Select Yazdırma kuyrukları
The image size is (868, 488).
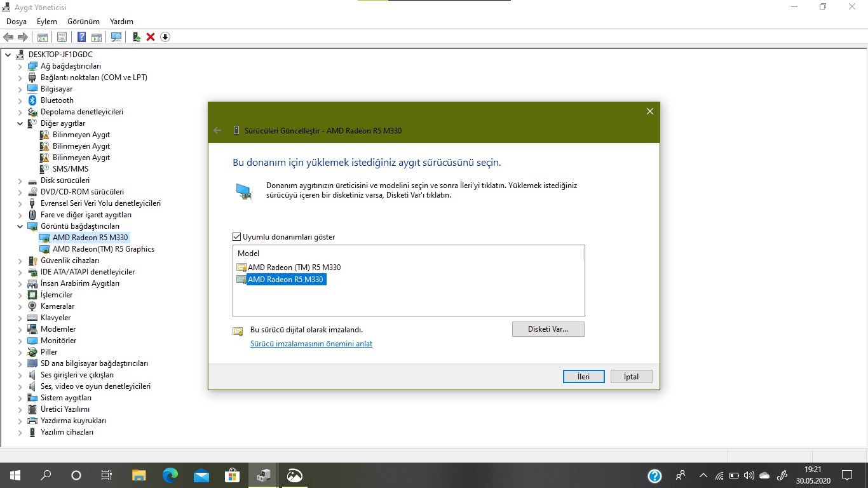coord(73,421)
